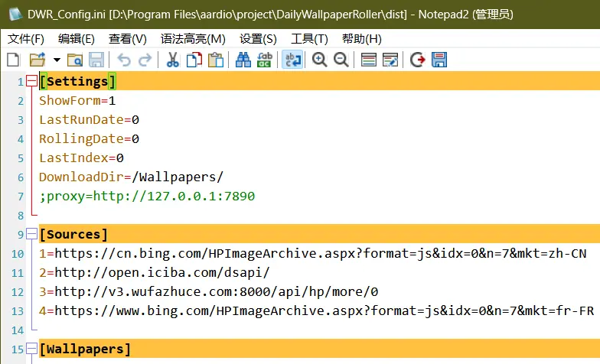Zoom out using the magnifier minus icon

click(341, 60)
